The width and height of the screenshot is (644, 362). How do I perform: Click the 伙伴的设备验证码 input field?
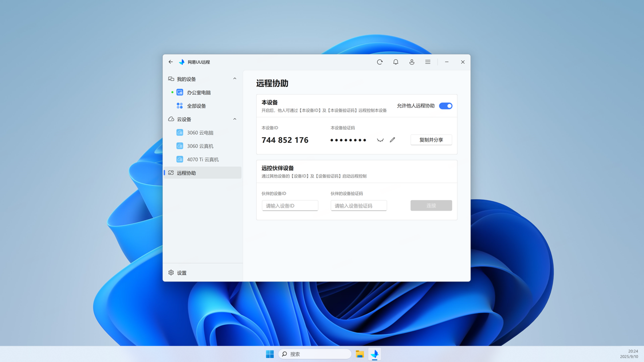pyautogui.click(x=358, y=205)
